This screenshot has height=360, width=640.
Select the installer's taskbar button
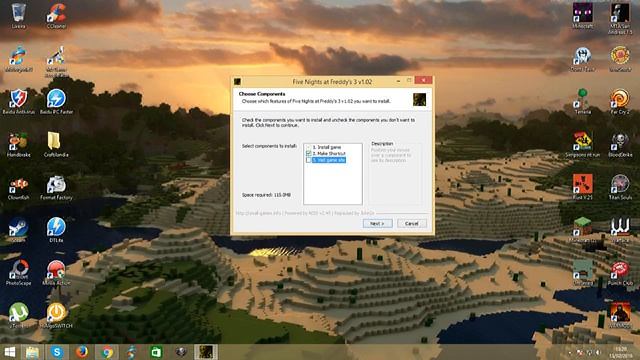205,352
